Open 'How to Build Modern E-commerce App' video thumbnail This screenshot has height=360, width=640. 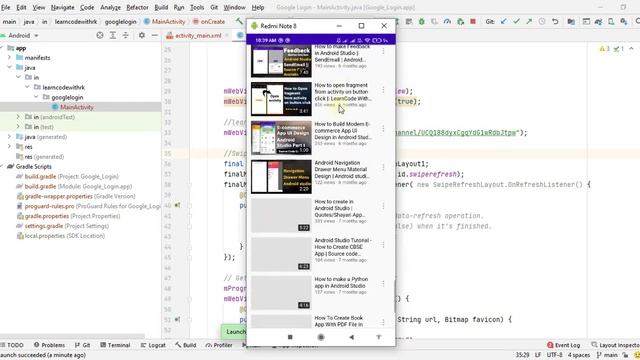pyautogui.click(x=281, y=138)
